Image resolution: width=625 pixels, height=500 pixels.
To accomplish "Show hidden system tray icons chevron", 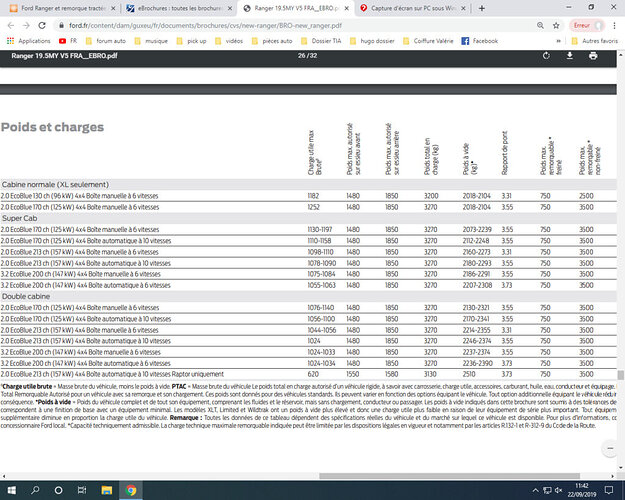I will pos(535,490).
